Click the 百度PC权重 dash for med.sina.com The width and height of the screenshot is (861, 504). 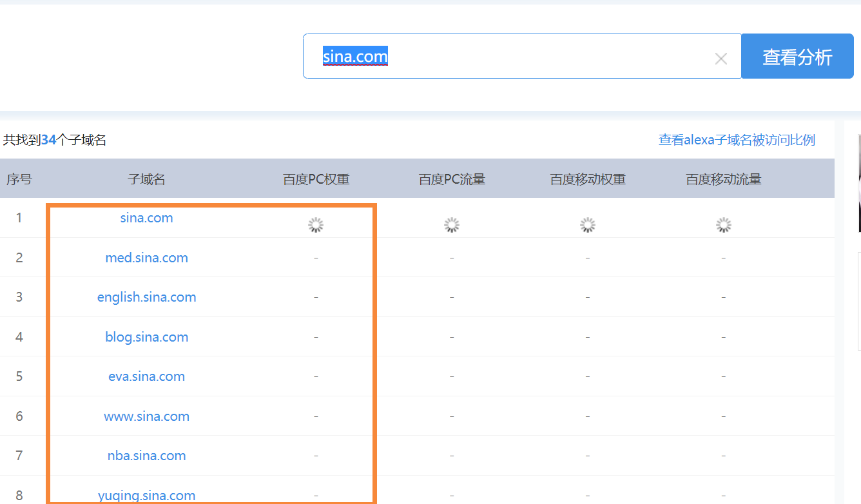(316, 258)
